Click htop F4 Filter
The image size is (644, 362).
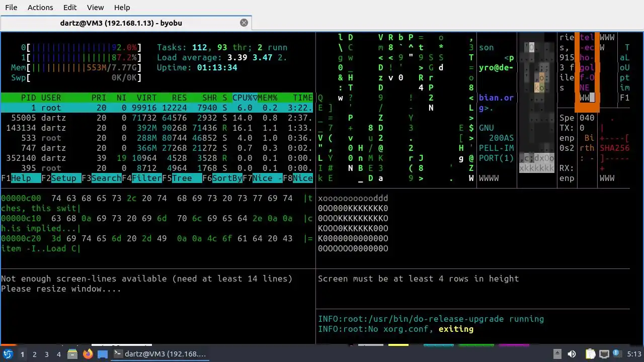(141, 178)
